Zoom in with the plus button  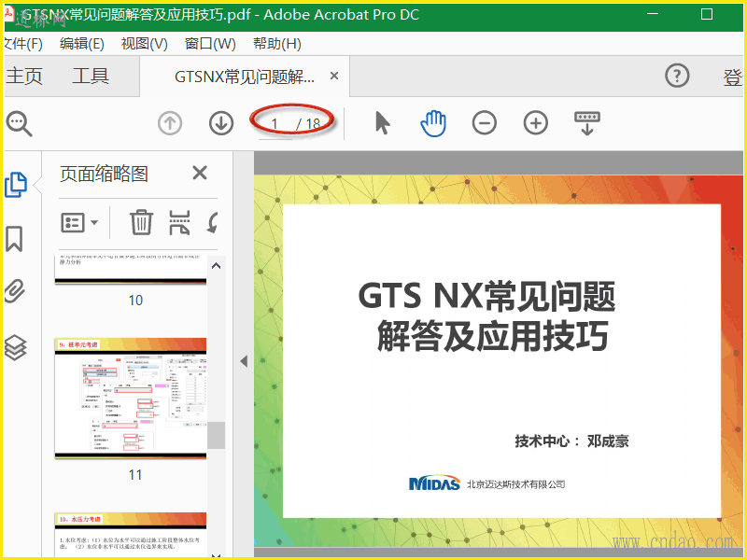point(535,123)
